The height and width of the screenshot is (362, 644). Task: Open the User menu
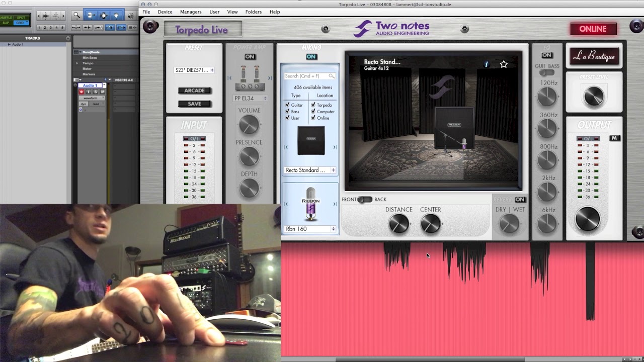pos(214,12)
